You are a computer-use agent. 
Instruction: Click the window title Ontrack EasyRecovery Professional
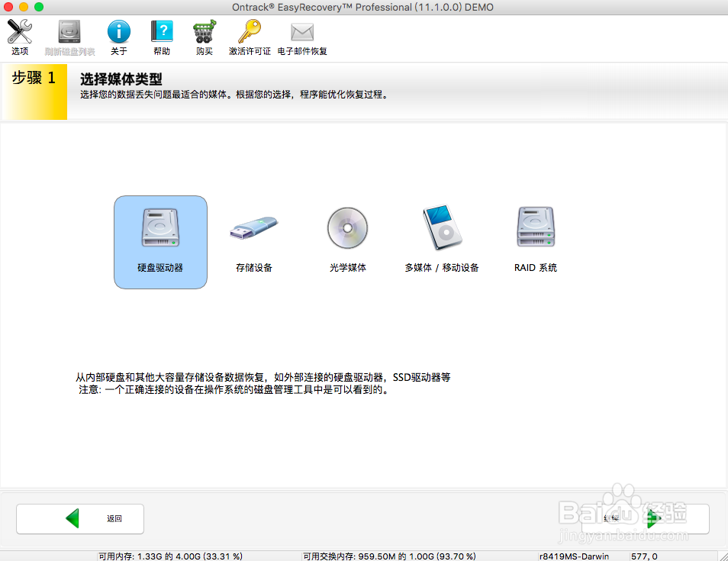click(362, 8)
